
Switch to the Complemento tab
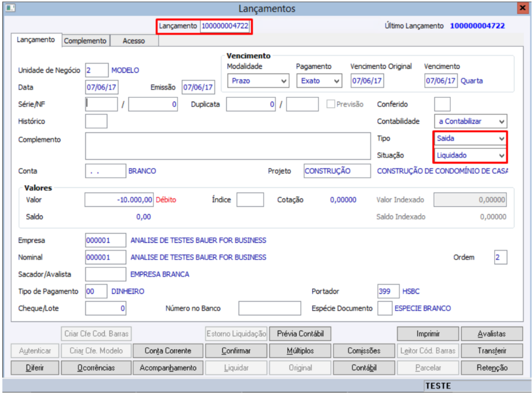tap(86, 41)
